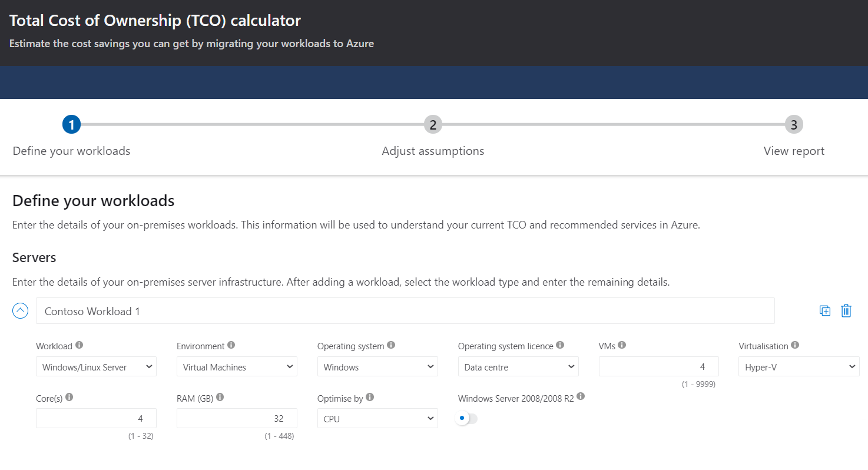Click the Contoso Workload 1 name field
Viewport: 868px width, 470px height.
point(405,311)
